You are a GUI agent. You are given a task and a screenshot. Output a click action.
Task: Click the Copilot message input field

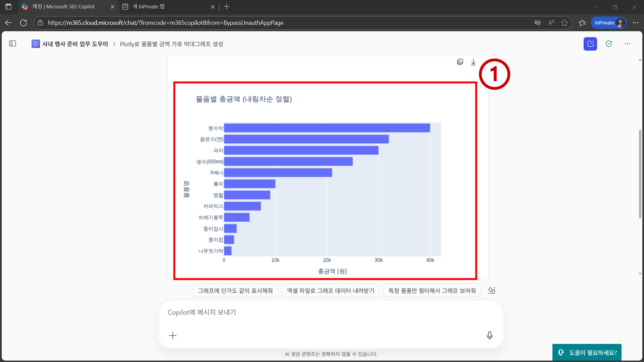325,312
